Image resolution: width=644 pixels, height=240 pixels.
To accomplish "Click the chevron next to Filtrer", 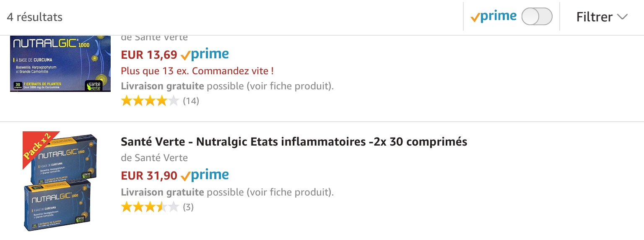I will (x=622, y=17).
